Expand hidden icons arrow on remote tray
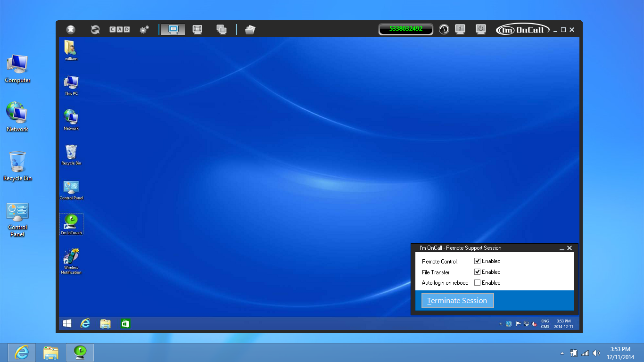The height and width of the screenshot is (362, 644). (501, 324)
